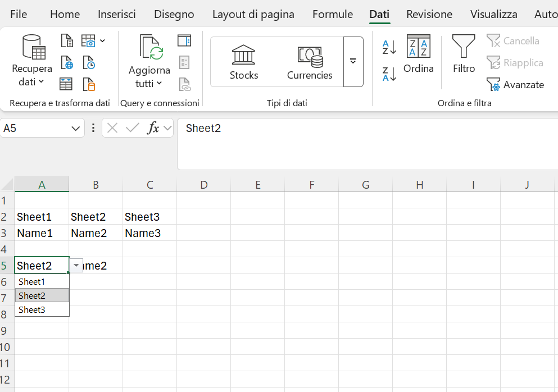Select the cell containing Name3

[x=150, y=233]
